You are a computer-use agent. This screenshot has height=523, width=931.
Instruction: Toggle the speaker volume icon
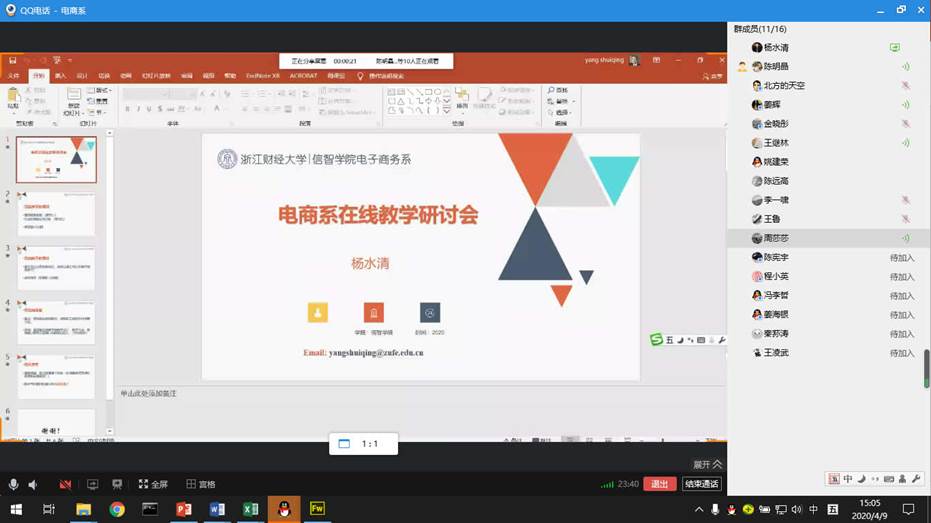click(x=33, y=484)
